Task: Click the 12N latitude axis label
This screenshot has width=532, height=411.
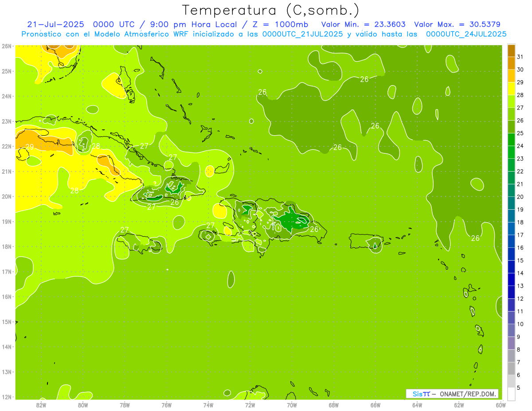Action: (6, 397)
